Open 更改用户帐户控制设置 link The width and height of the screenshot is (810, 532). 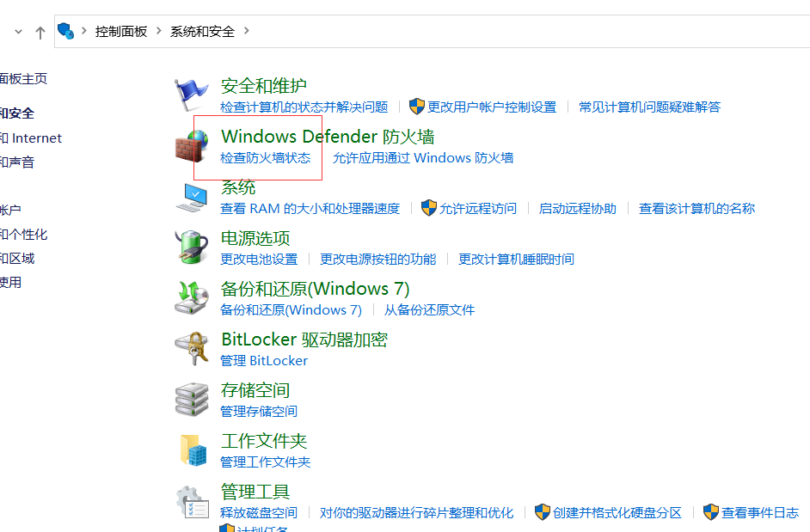(x=492, y=107)
